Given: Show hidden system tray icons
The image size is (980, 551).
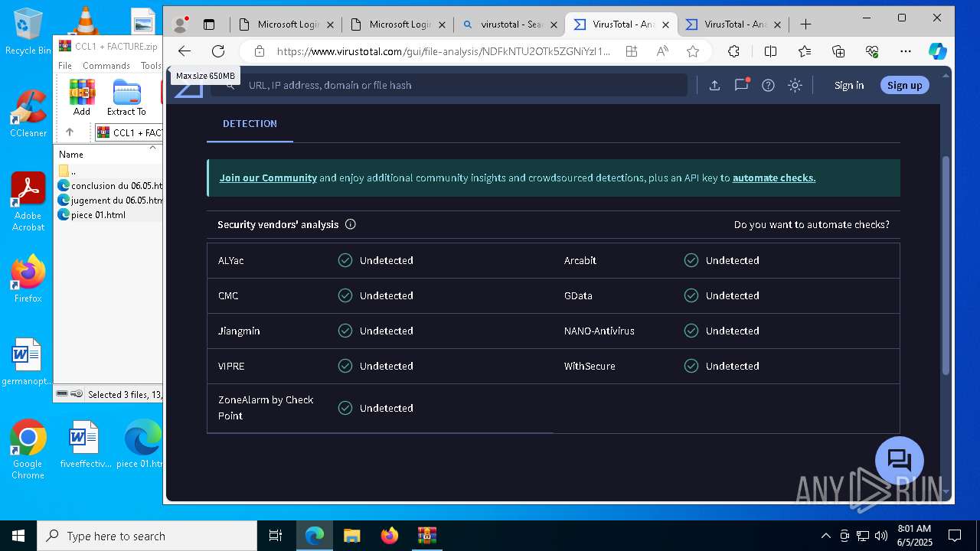Looking at the screenshot, I should tap(825, 536).
